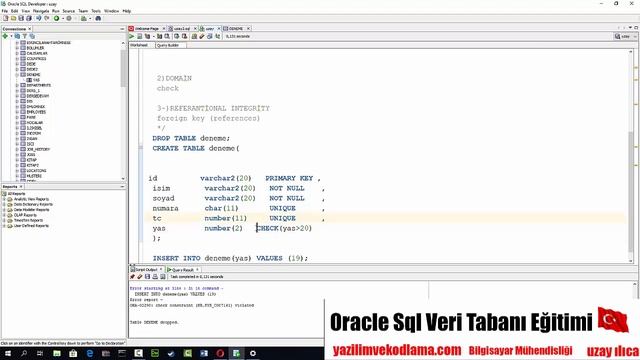Open Microsoft Edge from the taskbar
This screenshot has height=360, width=640.
[90, 353]
